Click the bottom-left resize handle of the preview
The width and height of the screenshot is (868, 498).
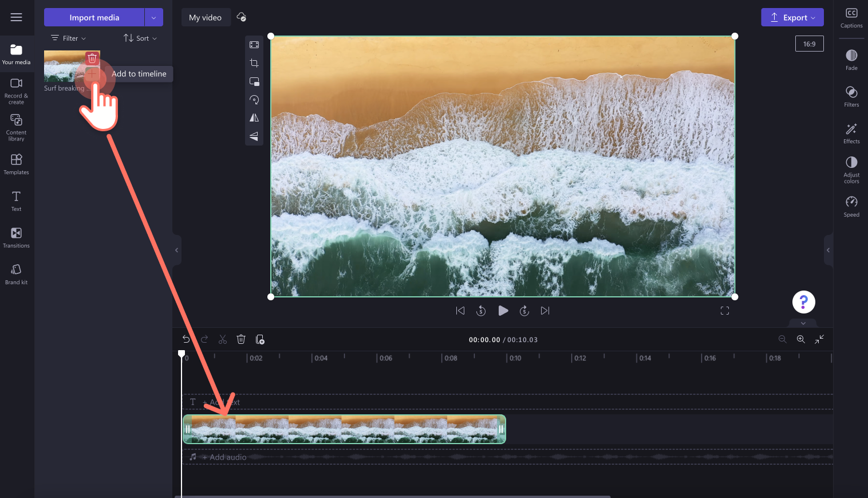point(271,297)
